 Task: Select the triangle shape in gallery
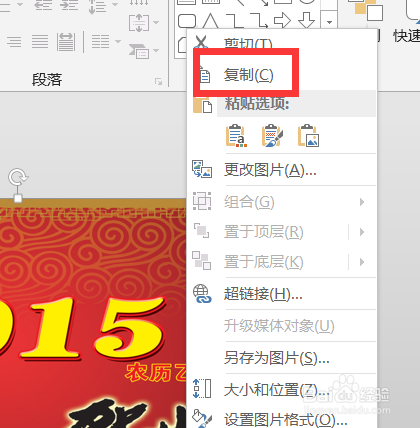pyautogui.click(x=210, y=21)
